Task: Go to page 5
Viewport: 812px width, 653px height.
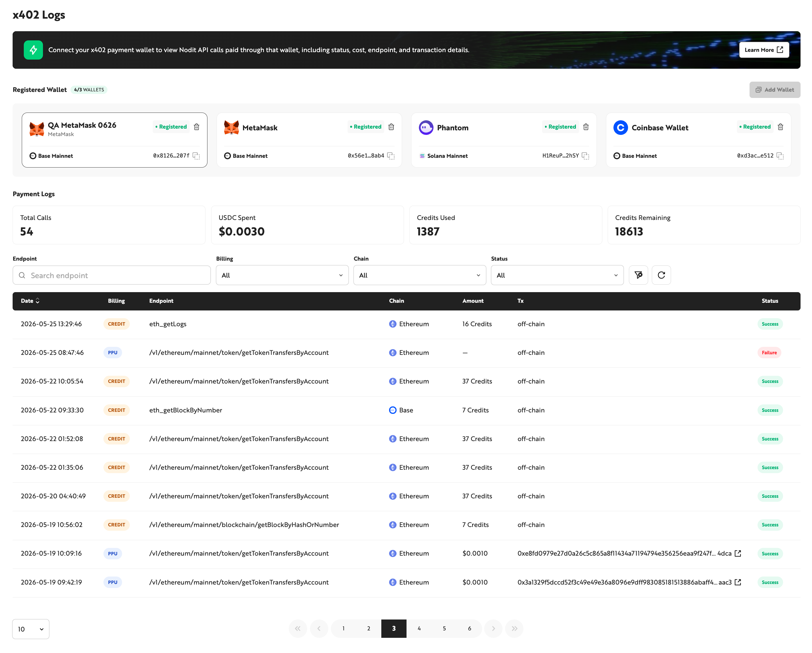Action: pyautogui.click(x=444, y=629)
